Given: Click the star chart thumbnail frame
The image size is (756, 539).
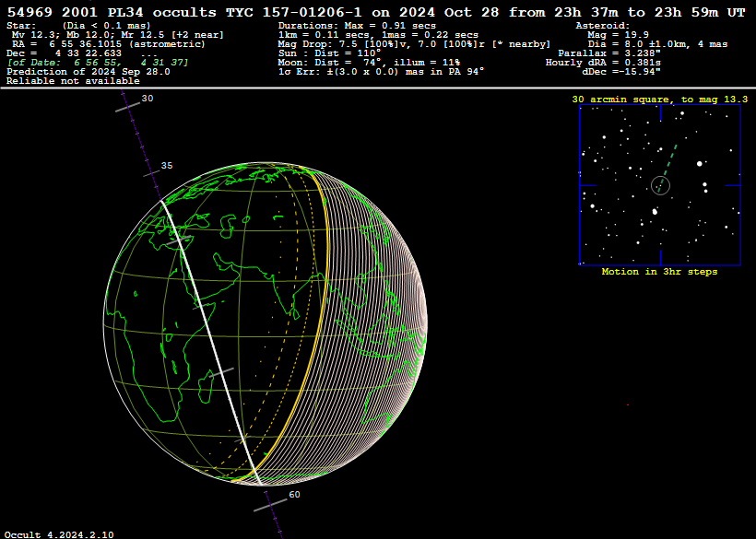Looking at the screenshot, I should click(659, 185).
